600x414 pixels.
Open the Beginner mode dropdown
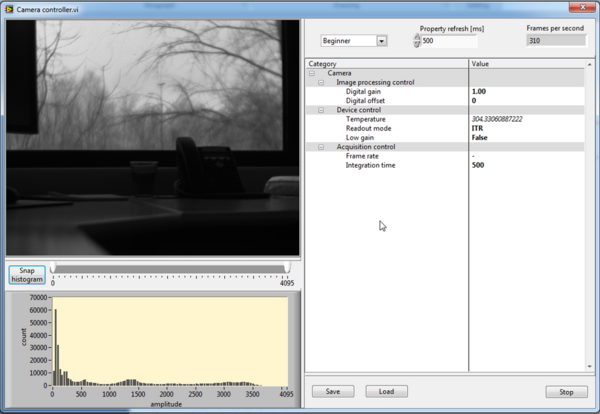pos(382,41)
